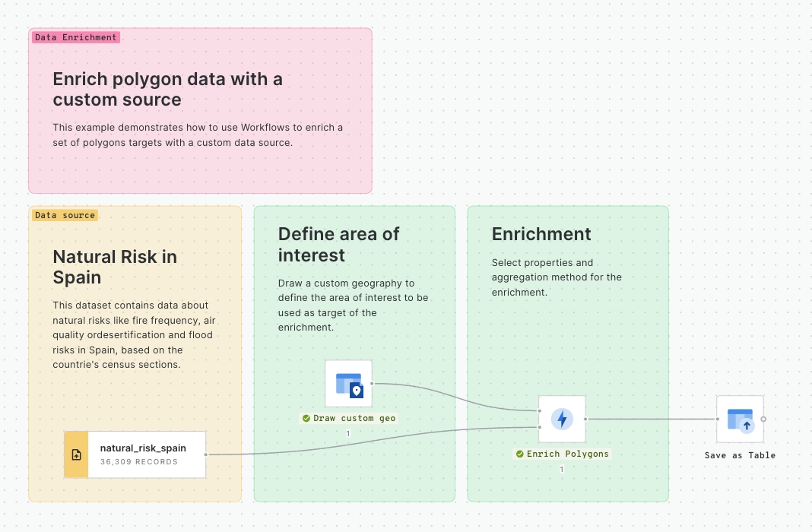Screen dimensions: 812x532
Task: Click the Enrich Polygons label text
Action: tap(568, 454)
